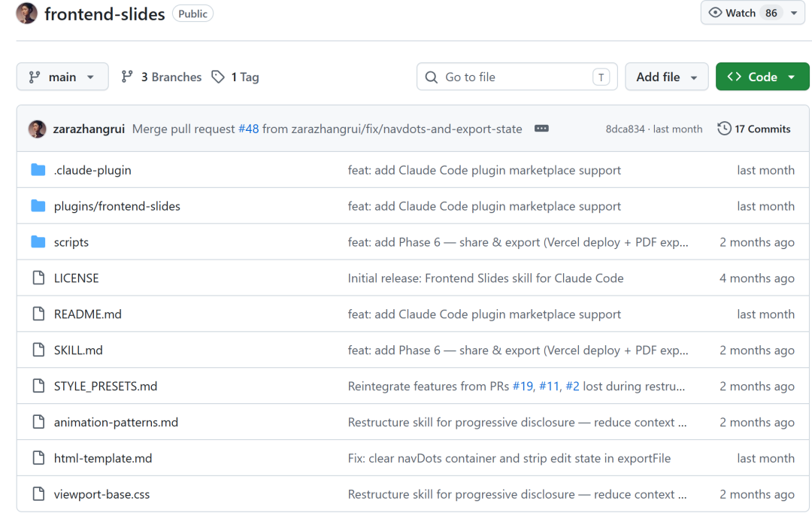Screen dimensions: 812x513
Task: Open the .claude-plugin folder
Action: pyautogui.click(x=92, y=171)
